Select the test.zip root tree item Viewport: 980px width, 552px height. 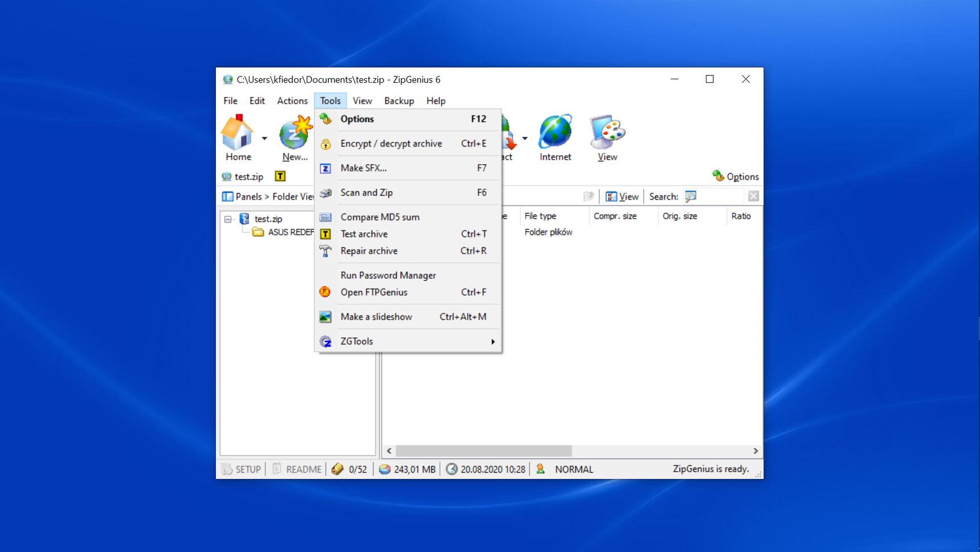tap(268, 219)
